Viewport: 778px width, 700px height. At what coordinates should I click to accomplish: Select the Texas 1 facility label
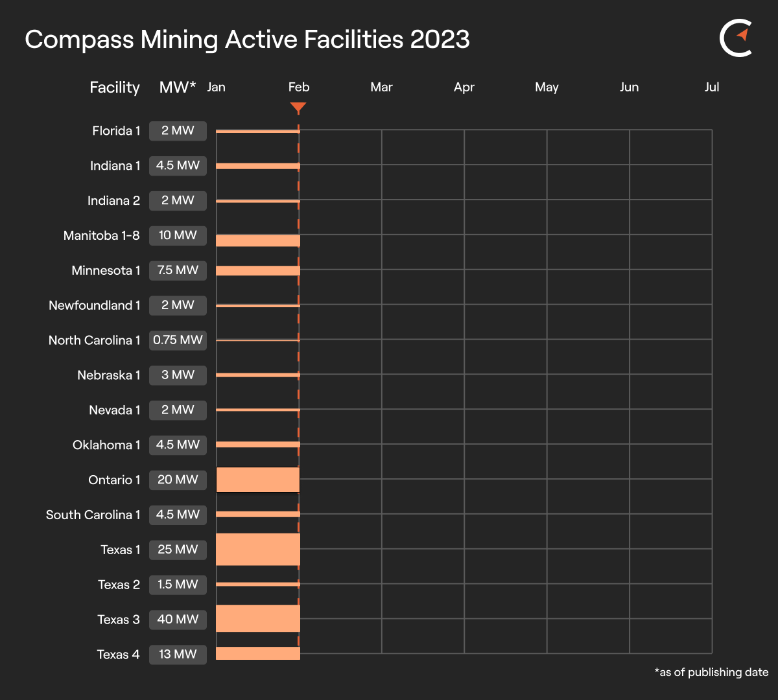120,550
